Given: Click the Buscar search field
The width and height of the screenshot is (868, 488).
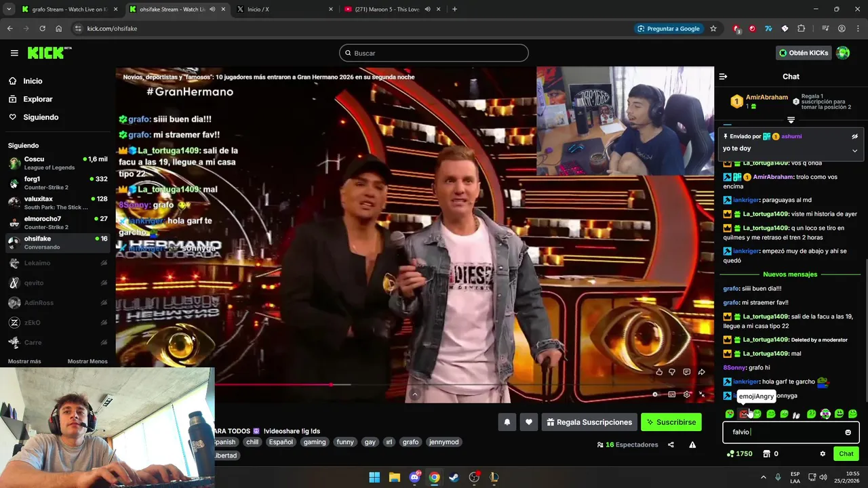Looking at the screenshot, I should coord(434,53).
